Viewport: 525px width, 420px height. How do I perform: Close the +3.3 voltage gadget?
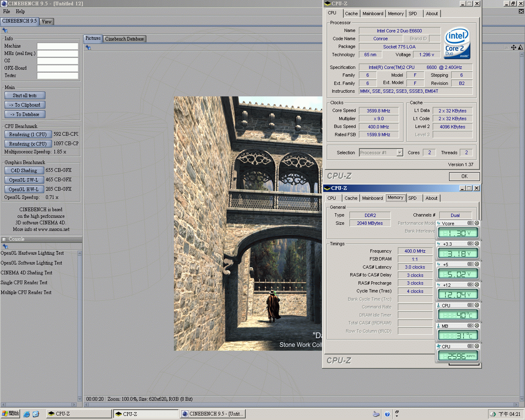(x=477, y=244)
